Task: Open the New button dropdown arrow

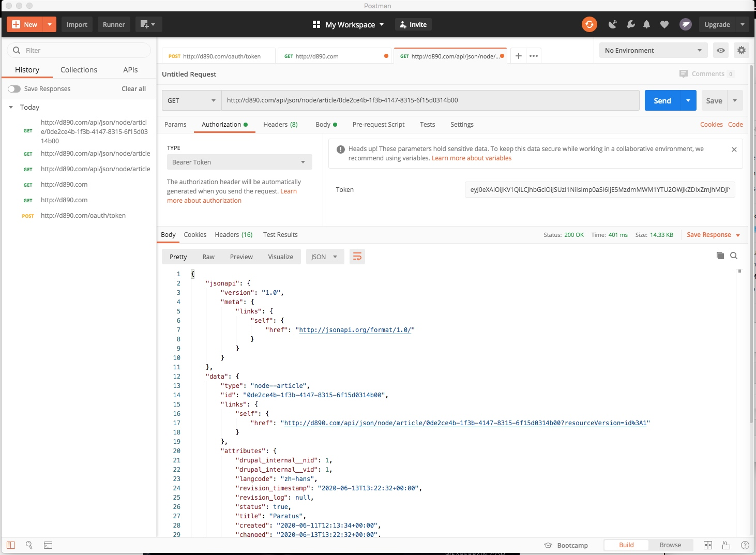Action: tap(50, 24)
